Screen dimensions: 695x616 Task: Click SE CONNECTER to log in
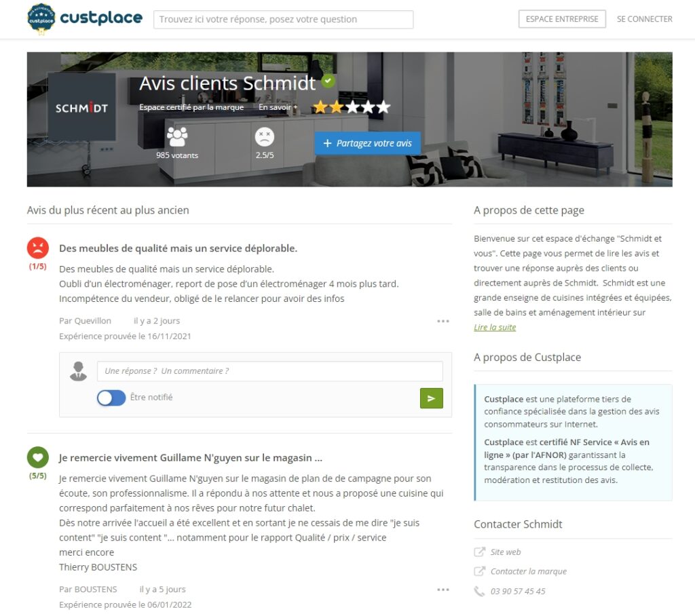[x=645, y=19]
